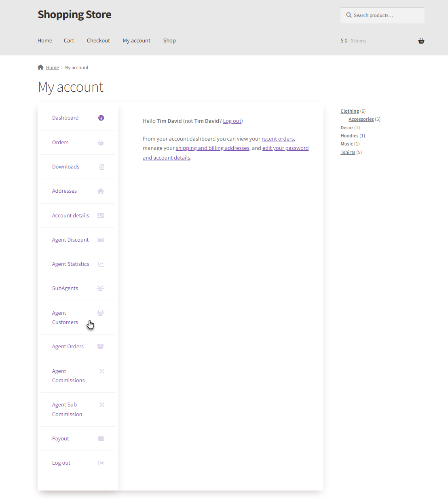This screenshot has height=499, width=448.
Task: Focus the Search products field
Action: [382, 15]
